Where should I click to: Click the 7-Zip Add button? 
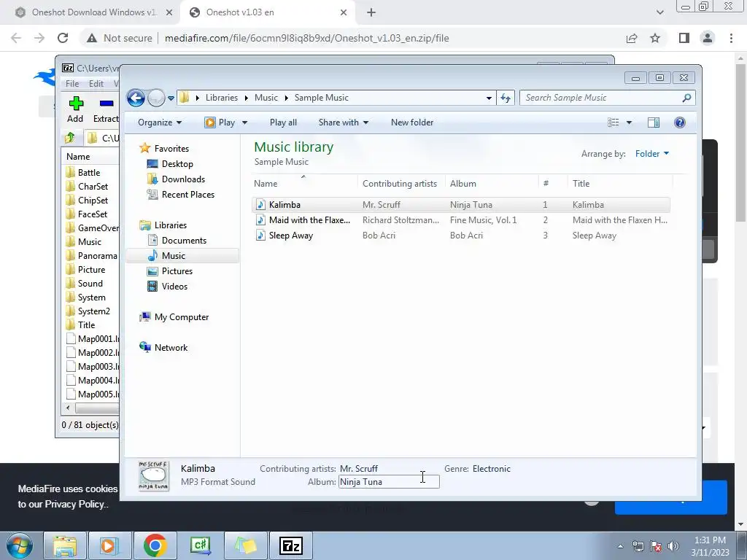(75, 109)
